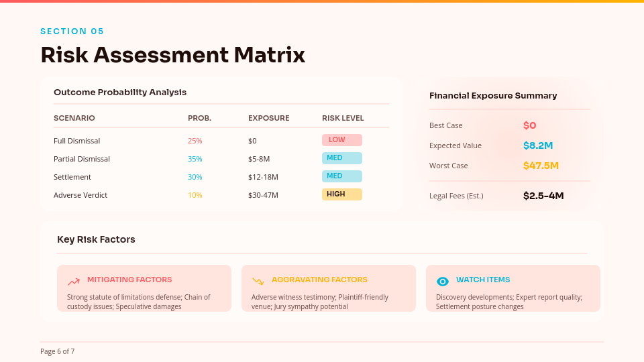The width and height of the screenshot is (644, 362).
Task: Click the Risk Assessment Matrix title
Action: tap(172, 55)
